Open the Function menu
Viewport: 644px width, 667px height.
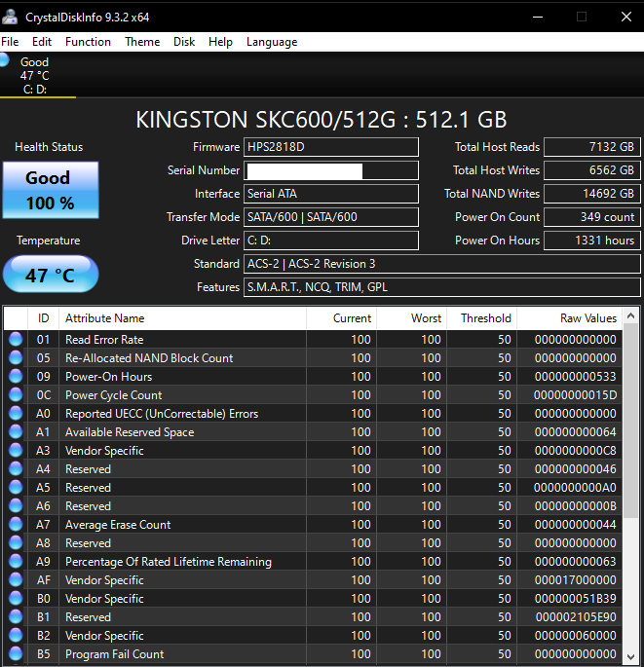click(88, 42)
